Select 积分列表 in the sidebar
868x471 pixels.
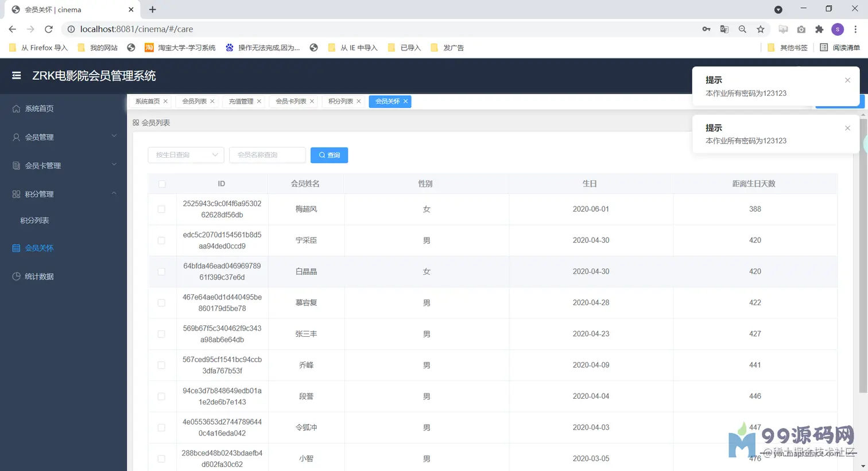(63, 220)
